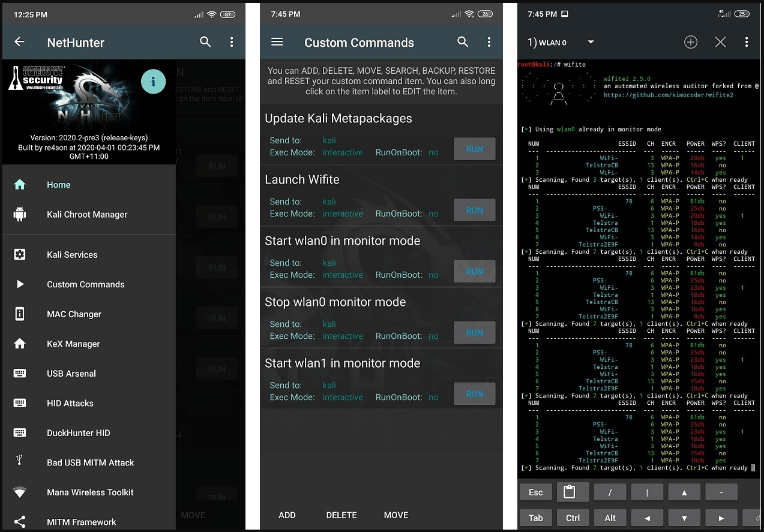Add a new terminal session

(x=691, y=42)
